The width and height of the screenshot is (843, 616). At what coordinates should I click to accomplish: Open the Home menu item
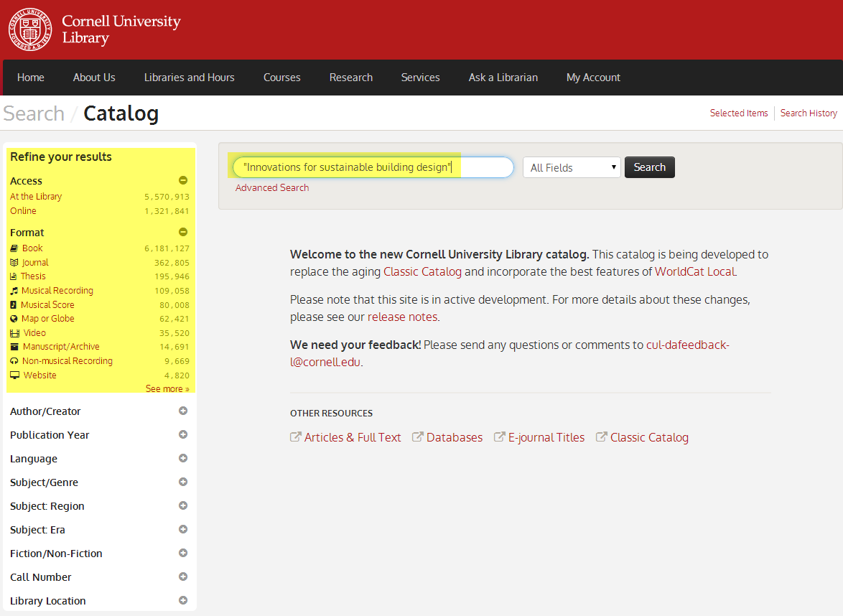[31, 78]
